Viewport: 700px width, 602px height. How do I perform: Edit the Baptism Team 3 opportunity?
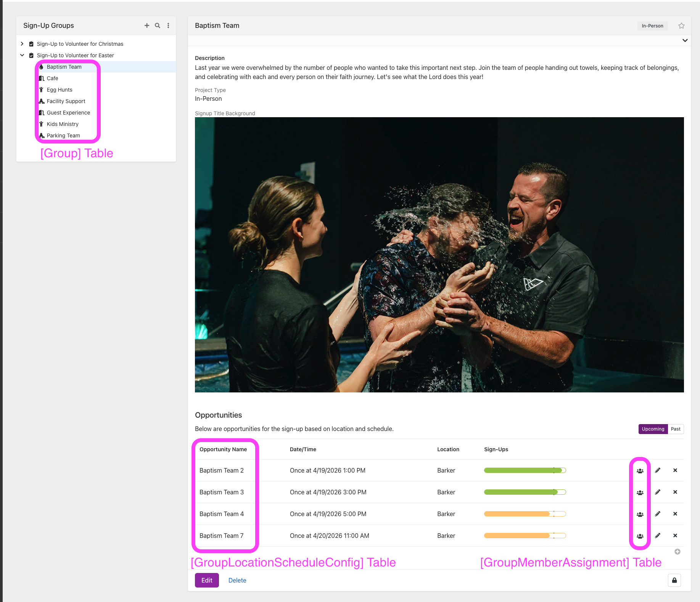658,492
